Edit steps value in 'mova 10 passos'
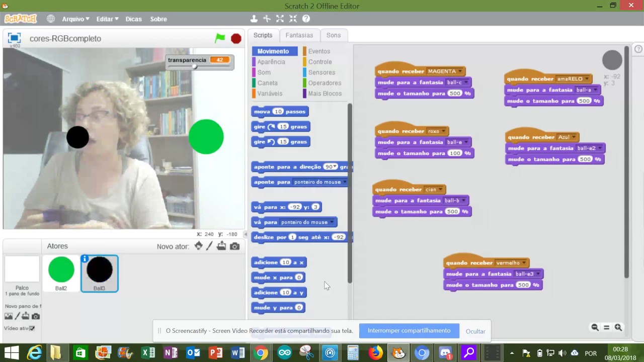This screenshot has width=644, height=362. (278, 112)
